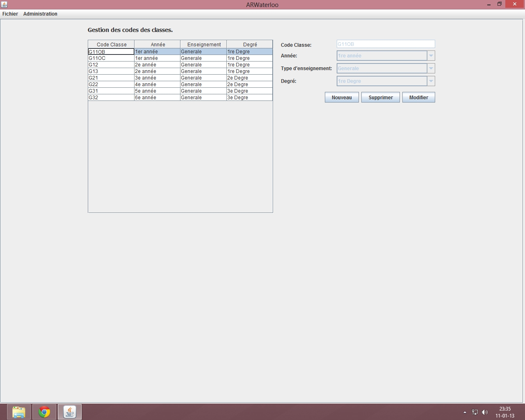Open the volume control in system tray
Image resolution: width=525 pixels, height=420 pixels.
coord(485,412)
